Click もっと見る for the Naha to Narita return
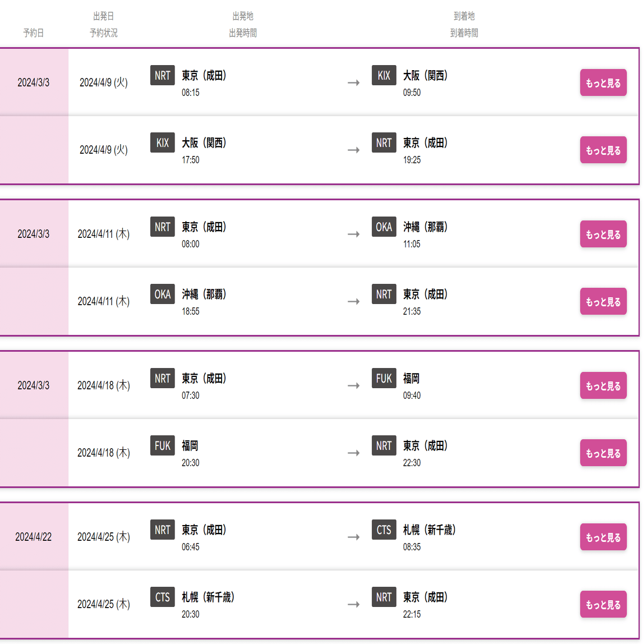 (x=603, y=302)
